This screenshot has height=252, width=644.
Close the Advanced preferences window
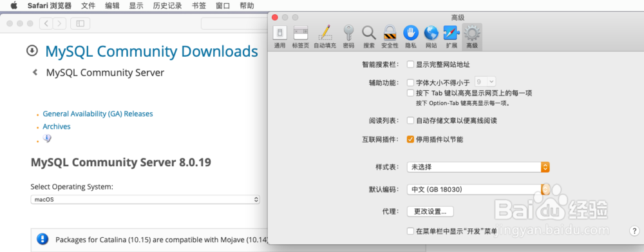275,17
